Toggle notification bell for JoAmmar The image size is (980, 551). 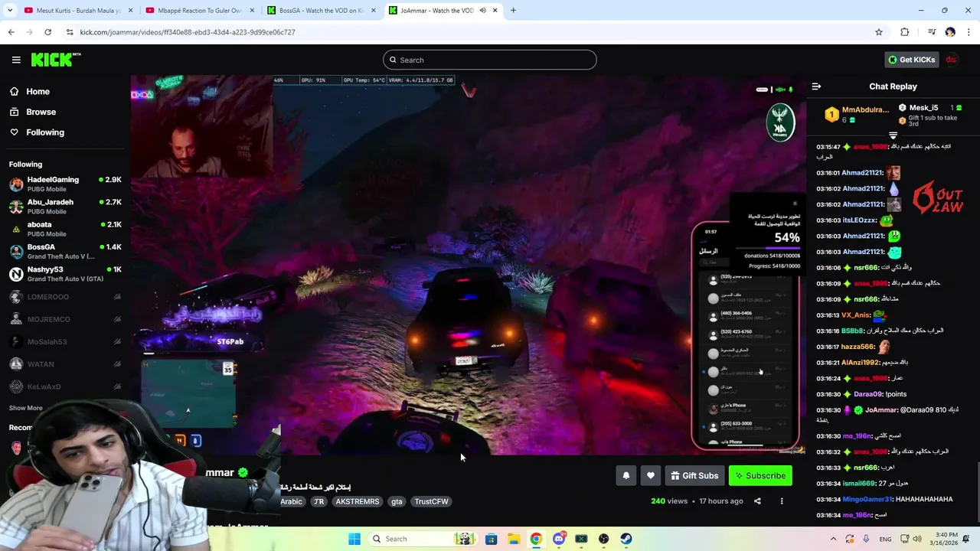pyautogui.click(x=626, y=475)
